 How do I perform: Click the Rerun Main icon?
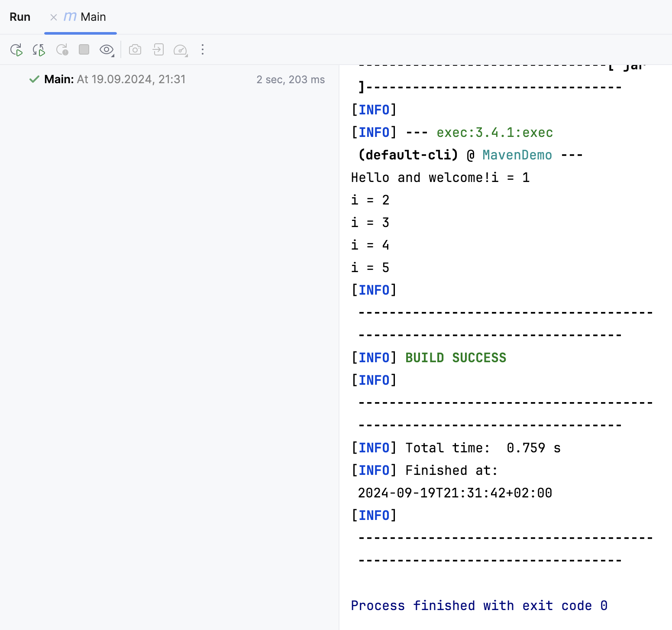point(16,50)
